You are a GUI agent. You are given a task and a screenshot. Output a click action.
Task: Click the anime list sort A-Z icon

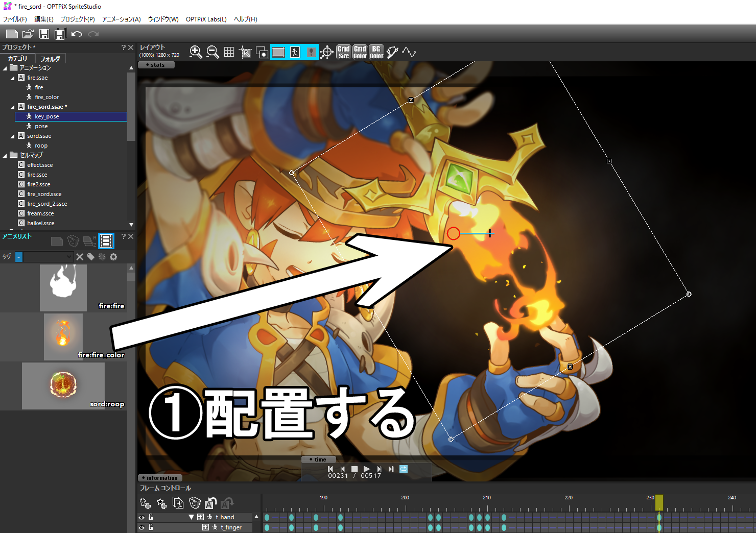coord(90,240)
